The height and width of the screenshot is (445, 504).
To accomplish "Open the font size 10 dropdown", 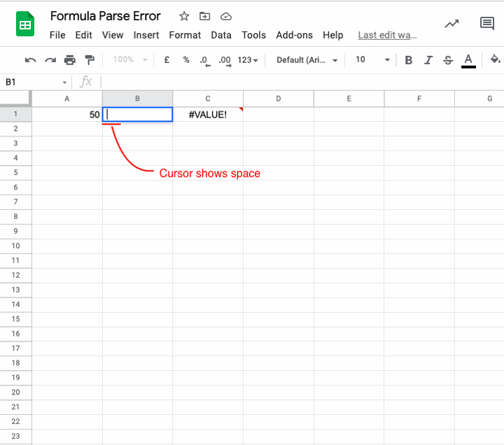I will [372, 59].
